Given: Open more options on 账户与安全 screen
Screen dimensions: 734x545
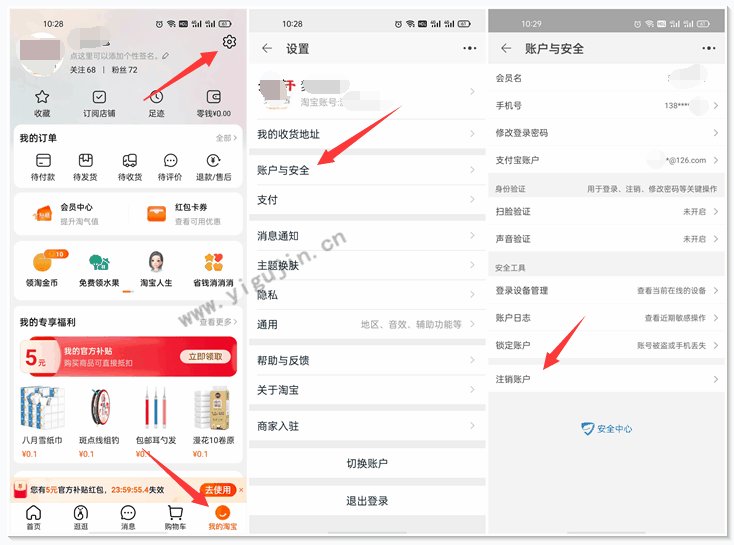Looking at the screenshot, I should [709, 48].
